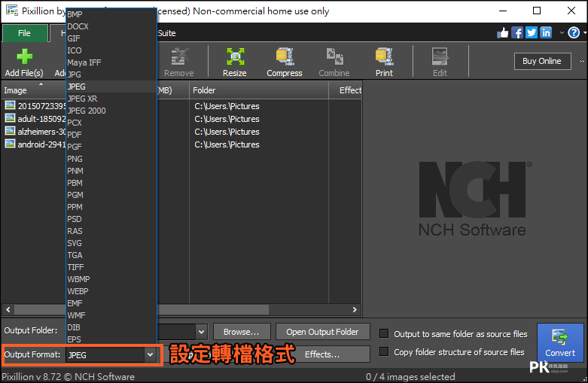
Task: Set output format to WMF
Action: tap(111, 315)
